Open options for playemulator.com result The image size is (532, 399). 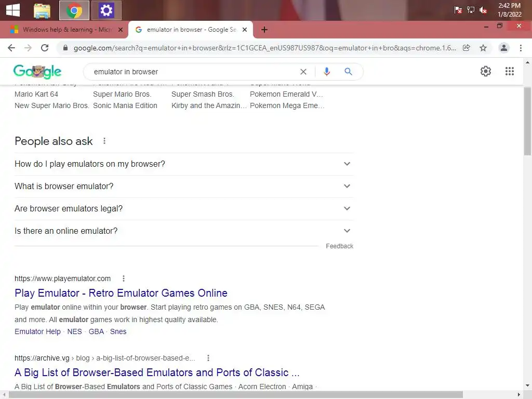click(124, 278)
